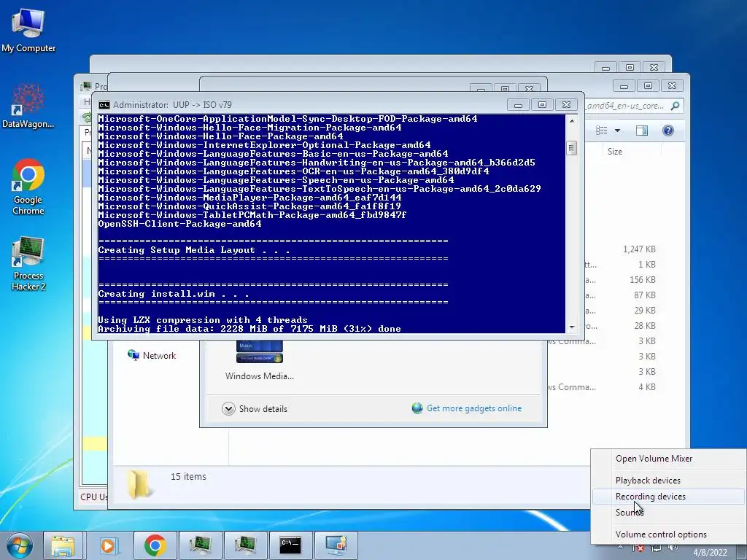Click the Explorer search magnifier icon
Viewport: 747px width, 560px height.
[675, 106]
